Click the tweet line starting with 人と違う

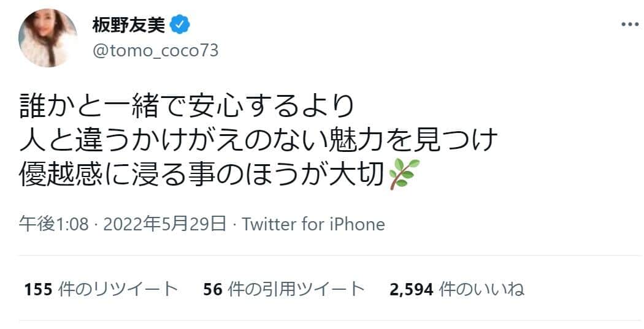pos(258,140)
